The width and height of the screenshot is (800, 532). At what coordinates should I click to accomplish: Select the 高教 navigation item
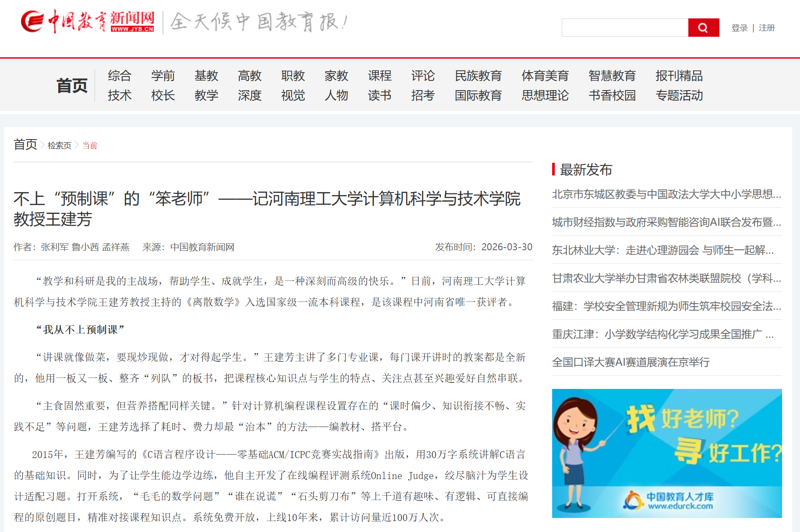point(250,76)
